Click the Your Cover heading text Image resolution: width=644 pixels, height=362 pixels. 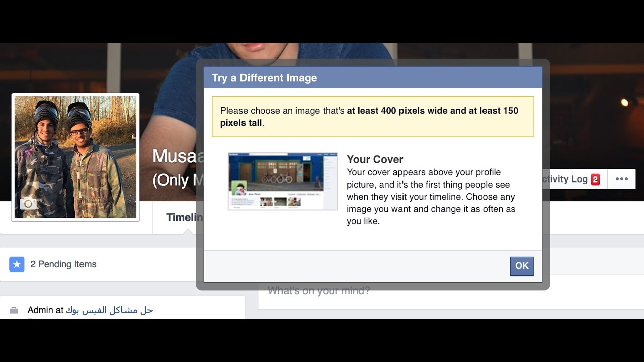[375, 159]
